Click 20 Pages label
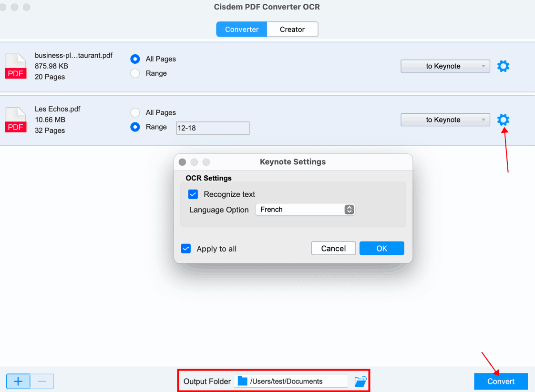Image resolution: width=535 pixels, height=392 pixels. [x=50, y=77]
